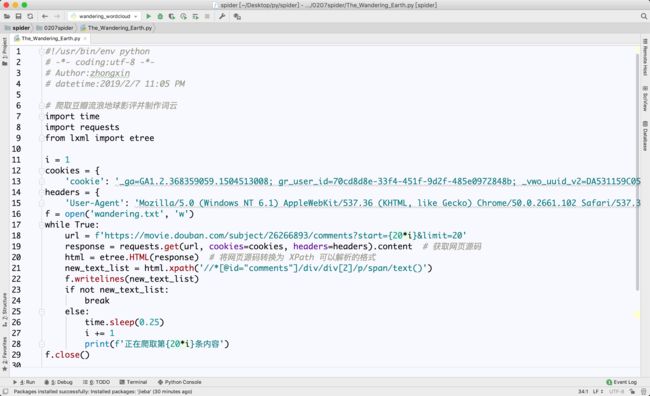This screenshot has height=396, width=650.
Task: Close The_Wandering_Earth.py editor tab
Action: tap(85, 38)
